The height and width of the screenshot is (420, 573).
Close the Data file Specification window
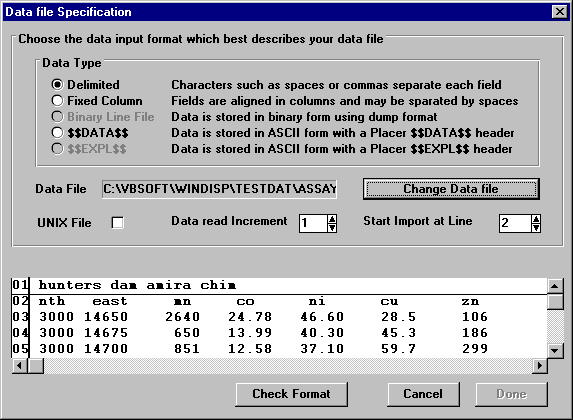coord(559,12)
